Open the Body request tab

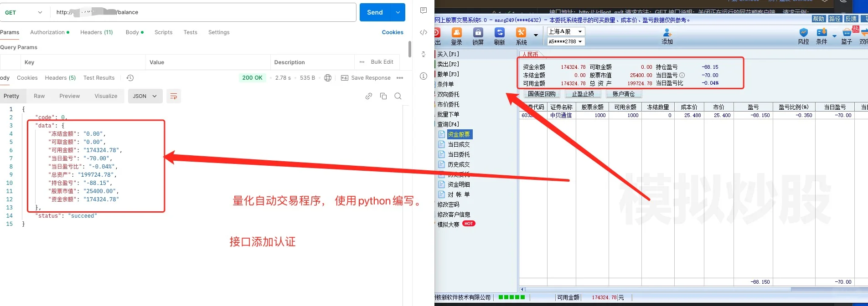click(134, 32)
